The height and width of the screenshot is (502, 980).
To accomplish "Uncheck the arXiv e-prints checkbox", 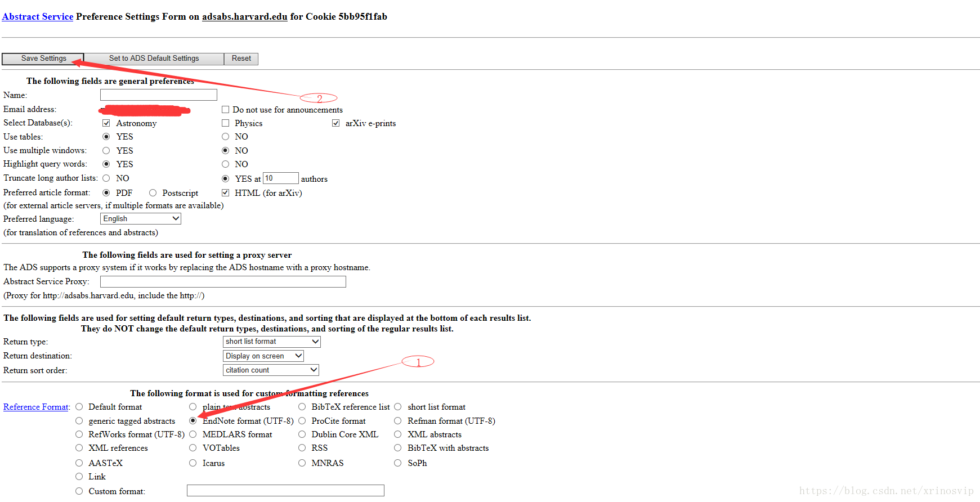I will tap(335, 123).
